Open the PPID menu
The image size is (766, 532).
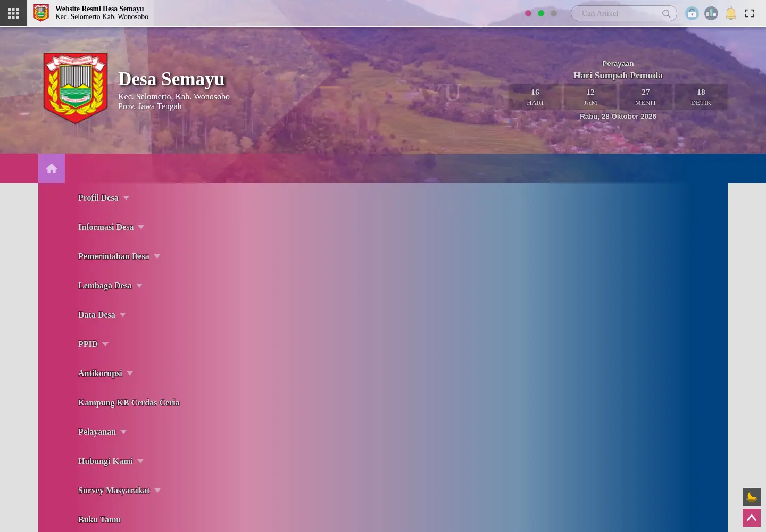88,344
